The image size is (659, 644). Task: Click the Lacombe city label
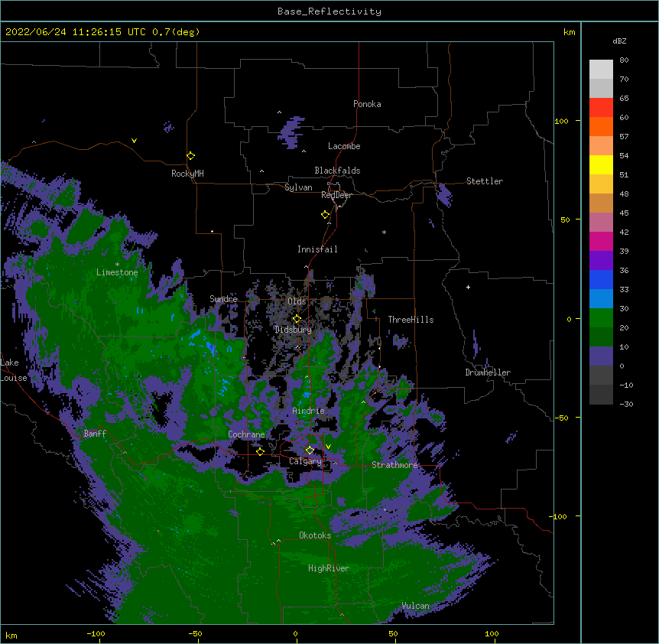(344, 146)
